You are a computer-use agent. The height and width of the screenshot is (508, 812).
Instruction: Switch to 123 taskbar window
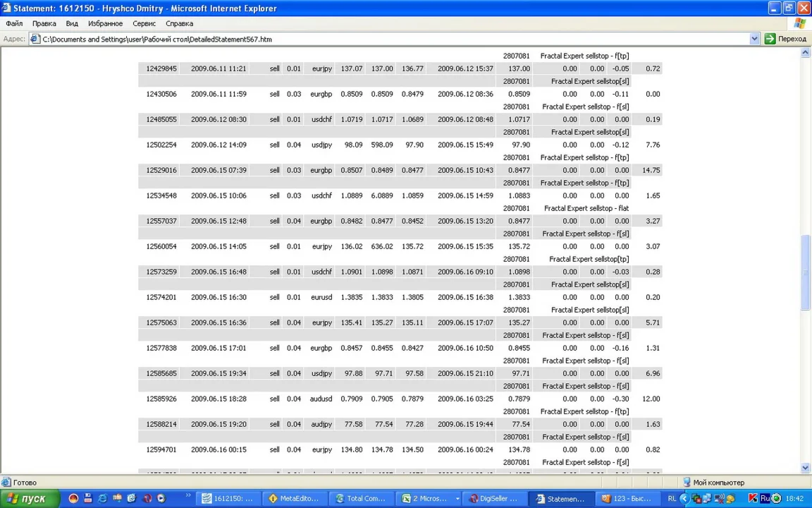tap(627, 499)
